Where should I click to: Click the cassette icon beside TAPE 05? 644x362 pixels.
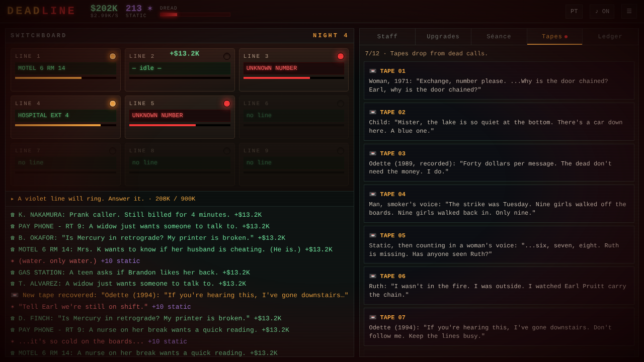coord(373,236)
